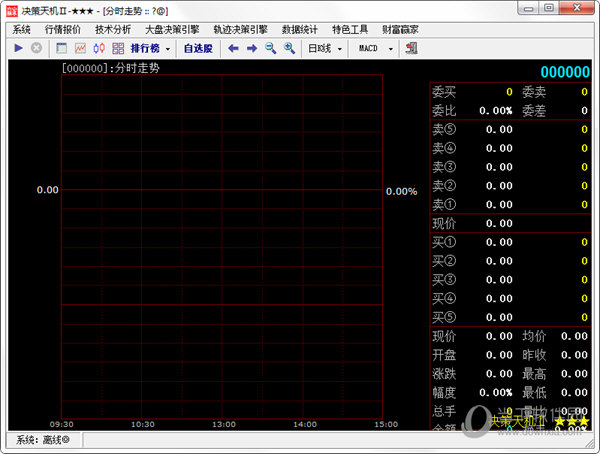Click the blue play/connect toolbar icon

(x=18, y=48)
